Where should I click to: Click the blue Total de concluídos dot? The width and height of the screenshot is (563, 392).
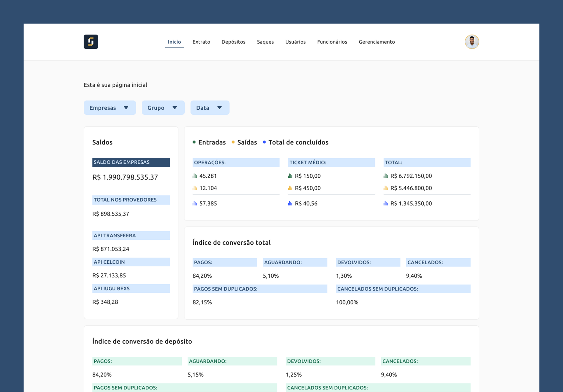click(264, 142)
